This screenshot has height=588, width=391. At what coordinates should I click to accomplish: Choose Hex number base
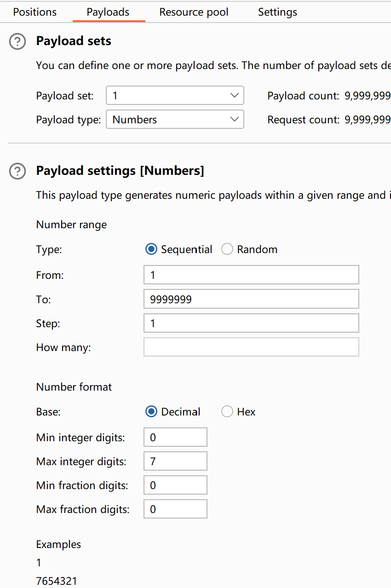(x=227, y=412)
